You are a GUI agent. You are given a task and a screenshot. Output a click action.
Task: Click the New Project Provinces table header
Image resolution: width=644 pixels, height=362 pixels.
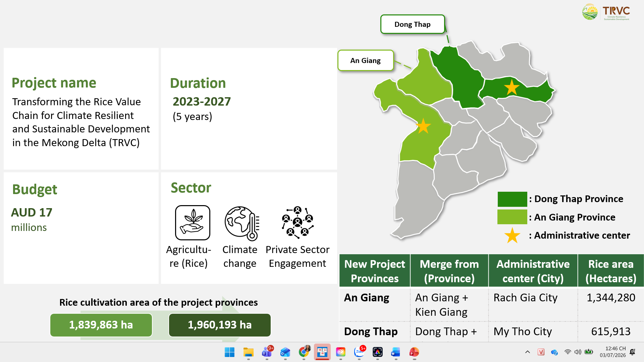pos(375,271)
